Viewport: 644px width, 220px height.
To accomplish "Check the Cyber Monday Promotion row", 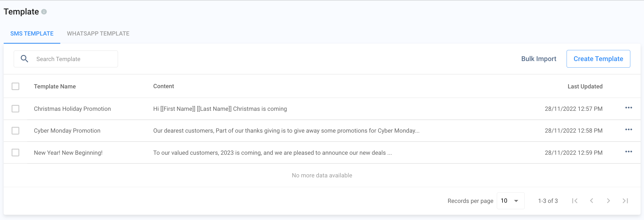I will coord(16,131).
